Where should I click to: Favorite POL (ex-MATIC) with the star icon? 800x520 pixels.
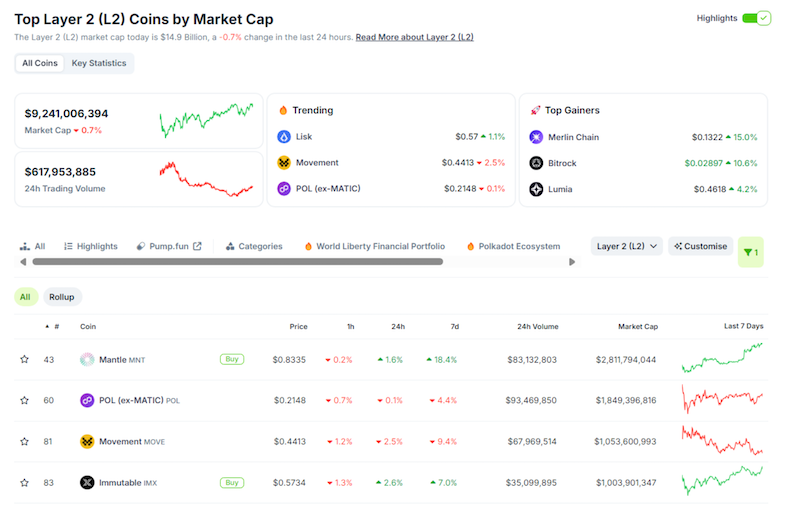[x=24, y=400]
